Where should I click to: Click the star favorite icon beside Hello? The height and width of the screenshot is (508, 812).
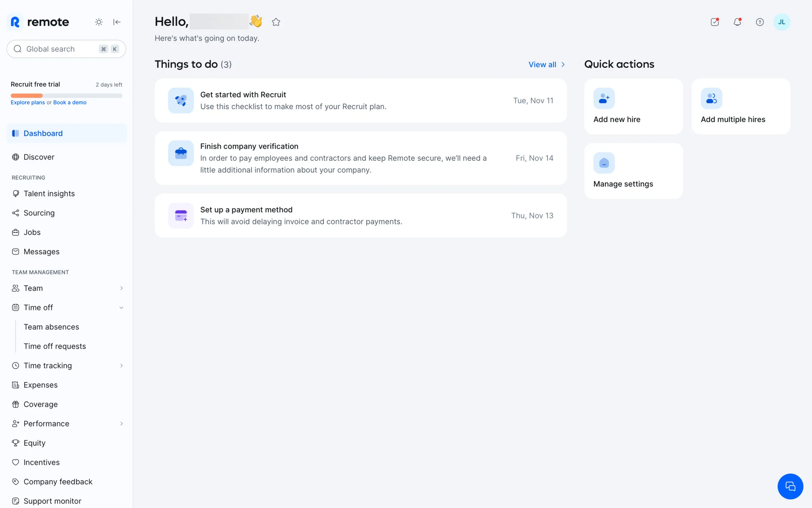coord(276,22)
